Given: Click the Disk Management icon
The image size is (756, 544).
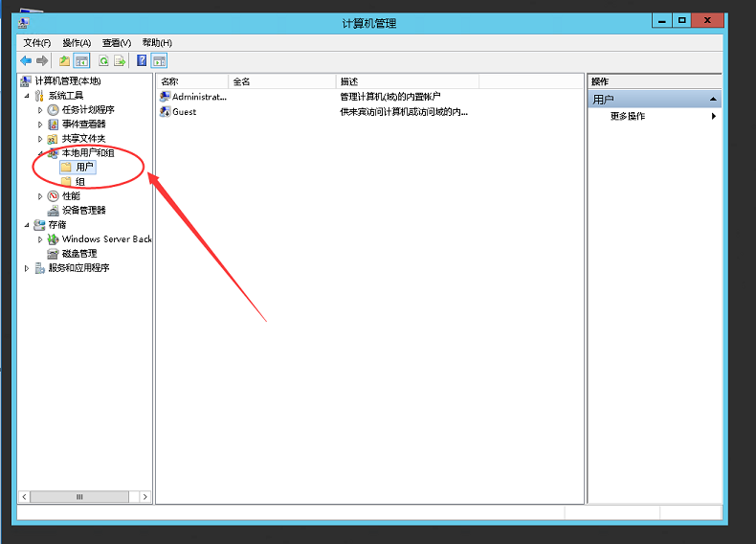Looking at the screenshot, I should tap(53, 254).
